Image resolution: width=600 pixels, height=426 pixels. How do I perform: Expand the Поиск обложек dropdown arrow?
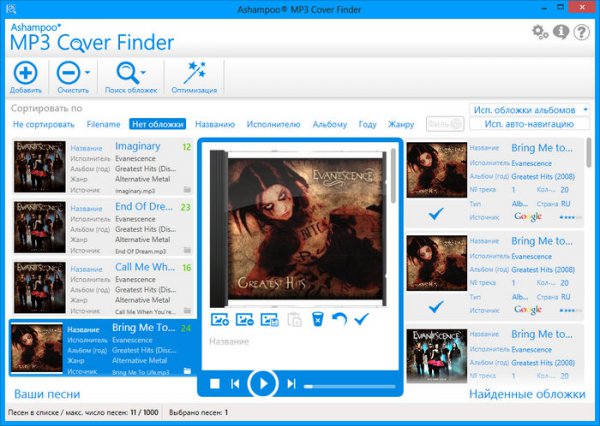point(143,72)
